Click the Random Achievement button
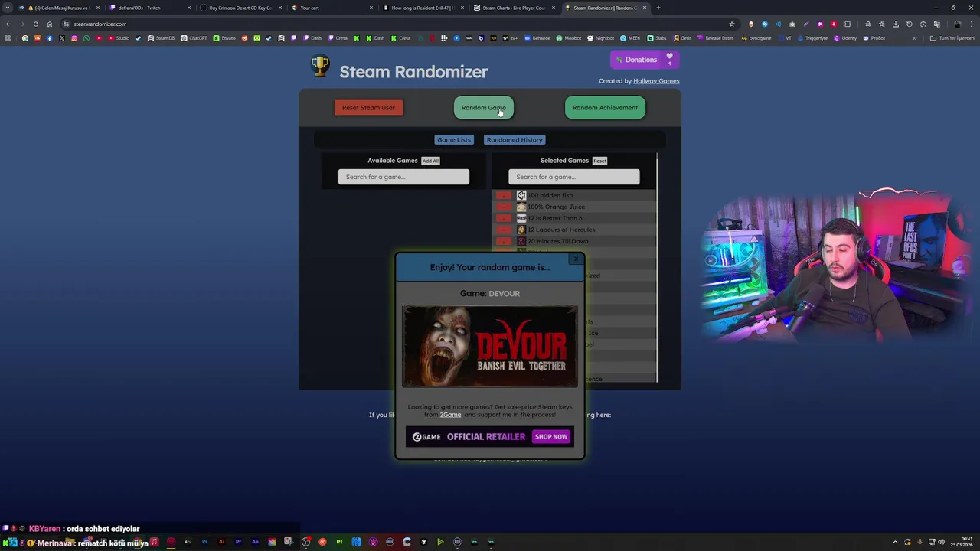 [x=605, y=108]
